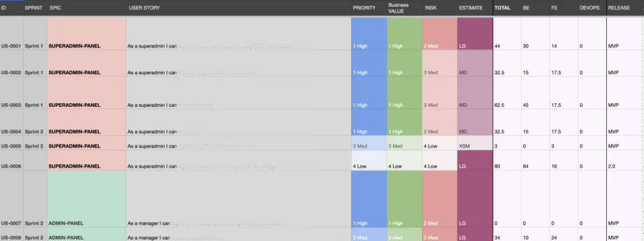Click the US-0006 ID cell
644x241 pixels.
tap(11, 160)
